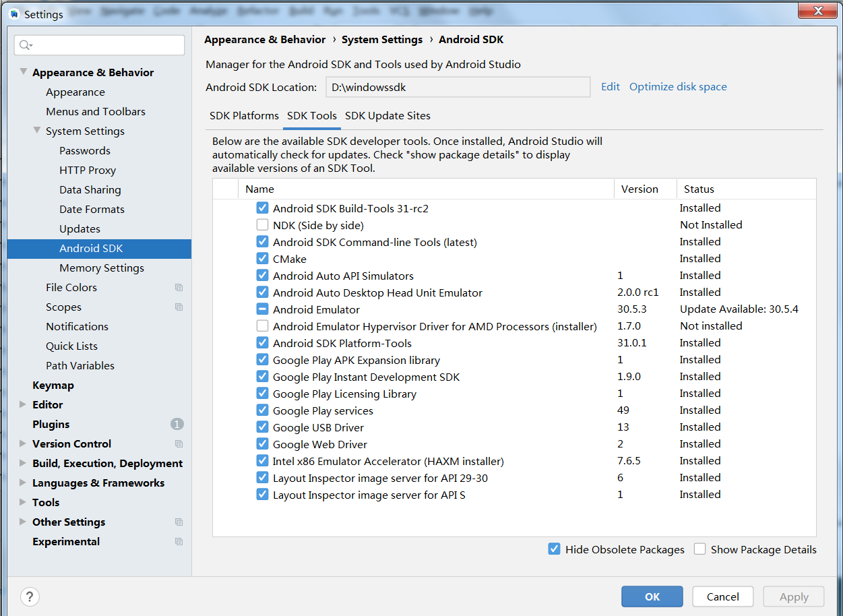This screenshot has height=616, width=843.
Task: Click the Android Studio icon in title bar
Action: coord(13,14)
